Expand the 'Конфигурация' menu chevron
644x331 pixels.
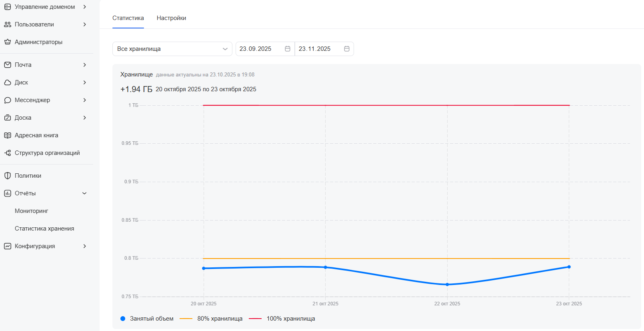pos(84,246)
